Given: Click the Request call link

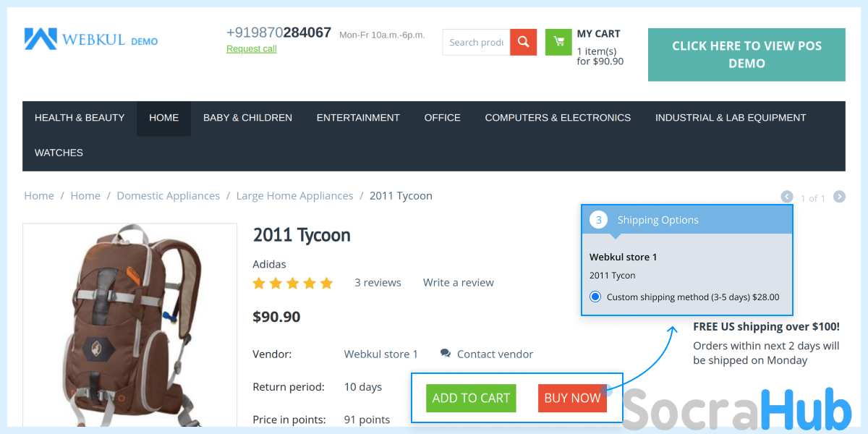Looking at the screenshot, I should [252, 49].
